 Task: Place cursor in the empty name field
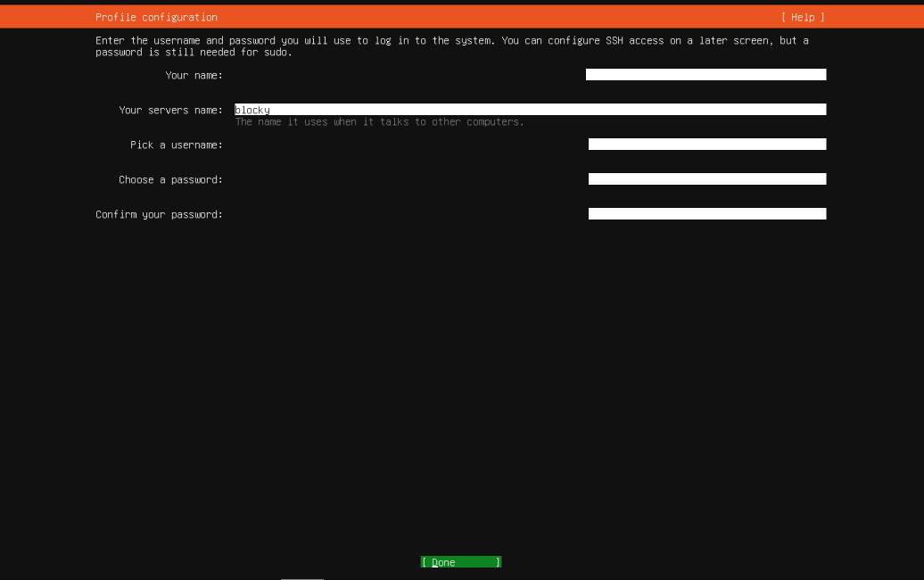click(705, 75)
